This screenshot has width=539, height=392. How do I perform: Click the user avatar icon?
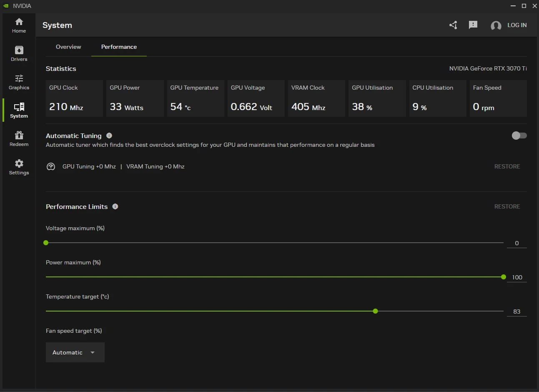pos(496,26)
